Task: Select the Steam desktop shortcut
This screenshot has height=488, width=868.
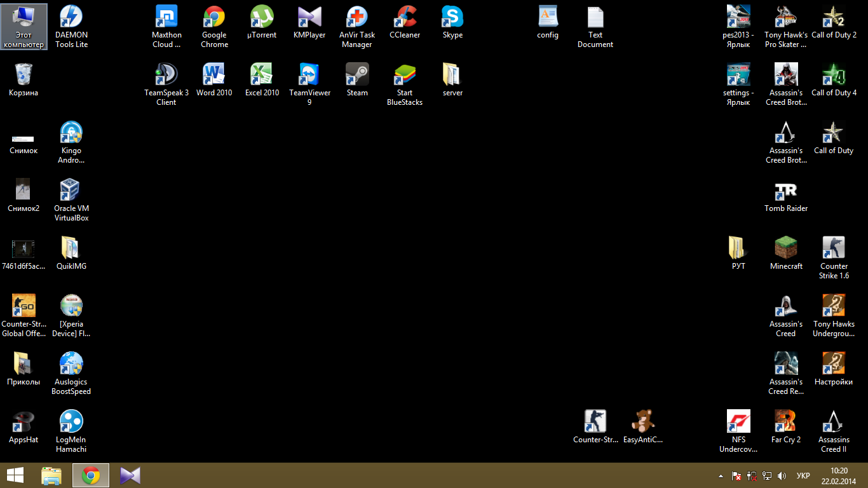Action: click(x=357, y=80)
